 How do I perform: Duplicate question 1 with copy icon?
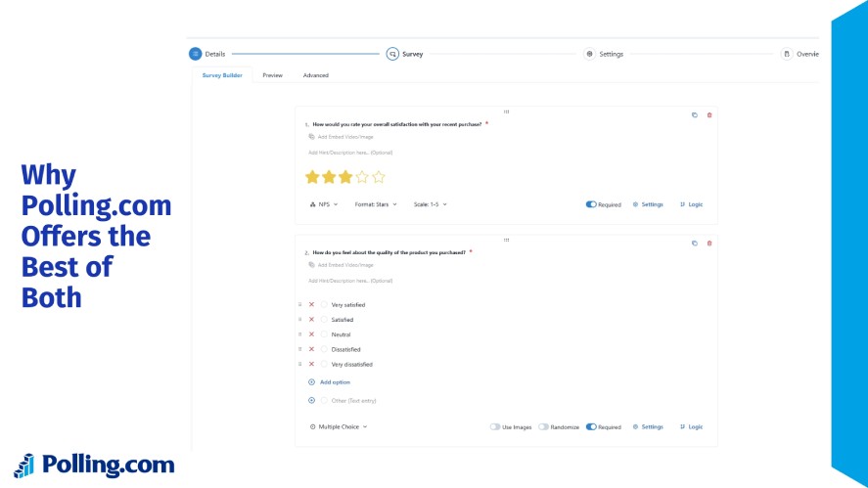tap(694, 115)
